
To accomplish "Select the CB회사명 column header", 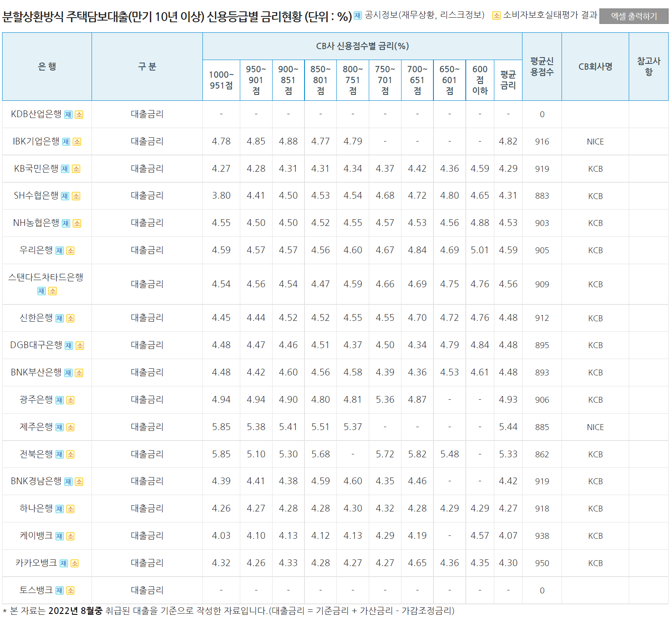I will tap(595, 66).
